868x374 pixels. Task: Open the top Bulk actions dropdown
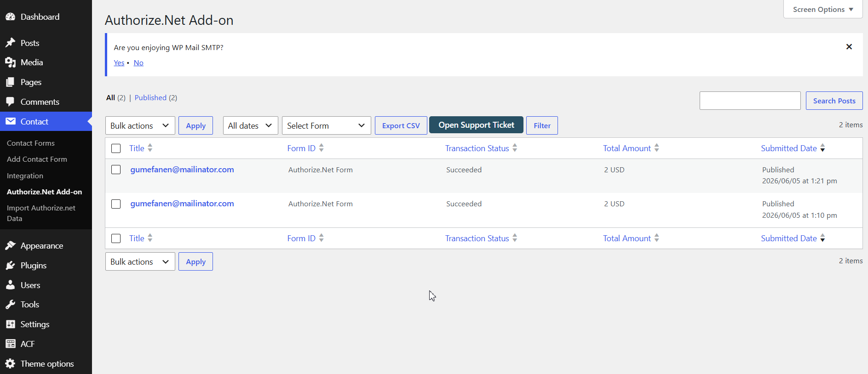pyautogui.click(x=140, y=125)
